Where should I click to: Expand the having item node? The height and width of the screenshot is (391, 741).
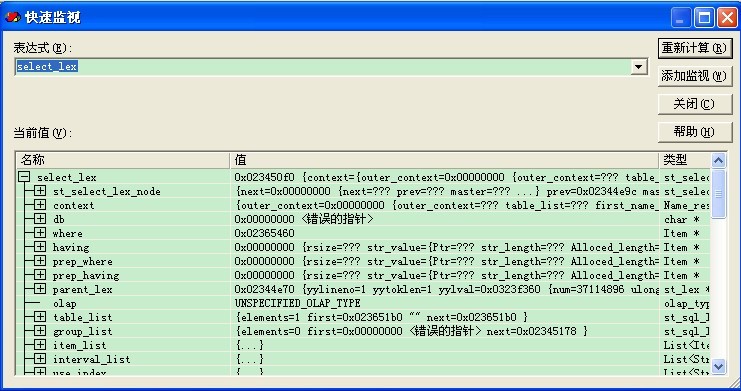40,247
